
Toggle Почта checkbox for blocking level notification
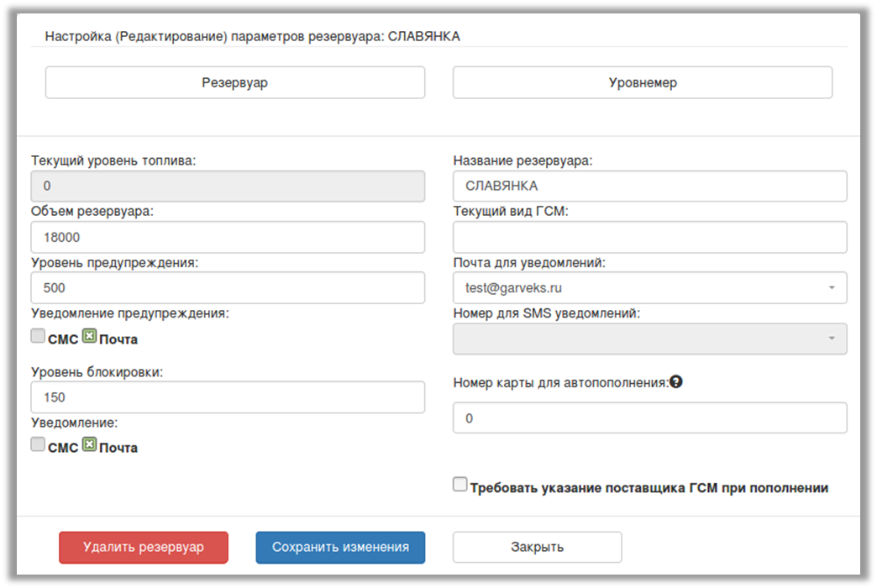pos(89,445)
